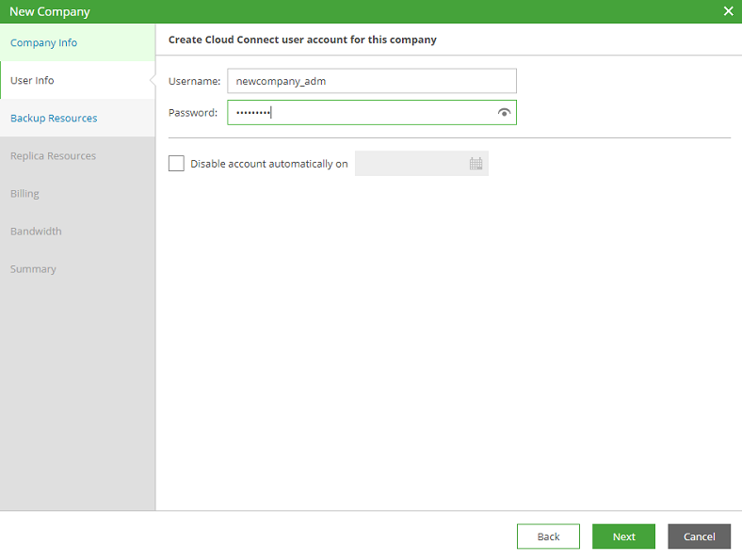This screenshot has height=560, width=742.
Task: Click the New Company title text
Action: [x=50, y=12]
